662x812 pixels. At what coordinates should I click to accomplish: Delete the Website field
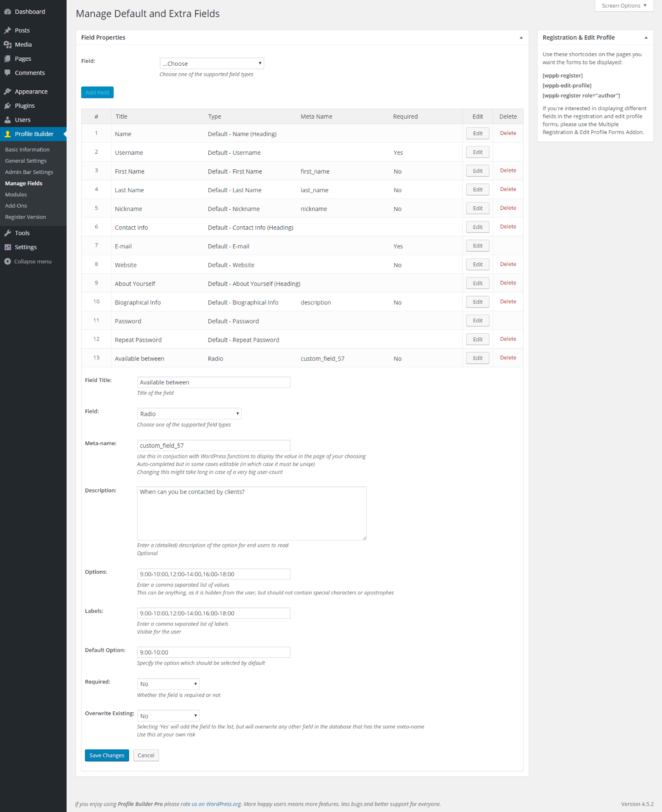click(x=508, y=264)
